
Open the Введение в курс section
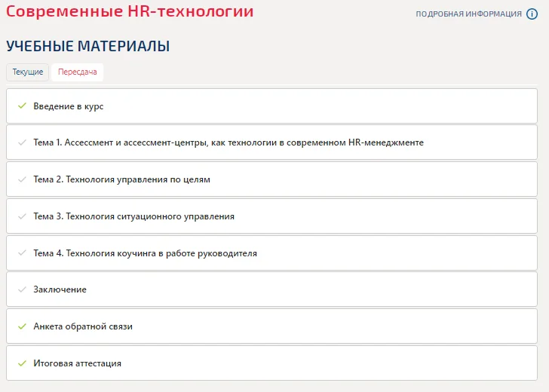click(271, 106)
